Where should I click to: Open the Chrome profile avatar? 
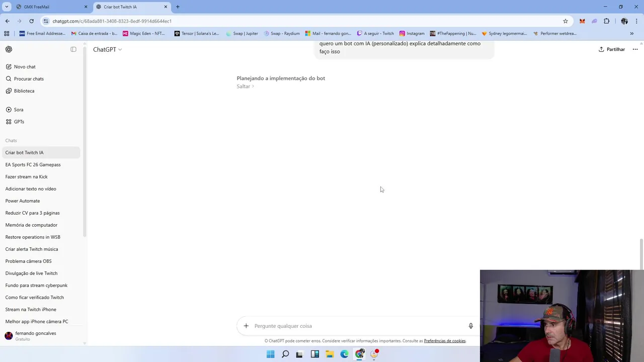click(x=624, y=21)
